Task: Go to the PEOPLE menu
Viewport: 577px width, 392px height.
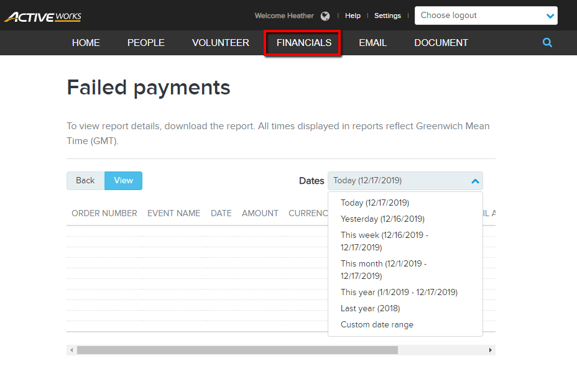Action: click(x=146, y=43)
